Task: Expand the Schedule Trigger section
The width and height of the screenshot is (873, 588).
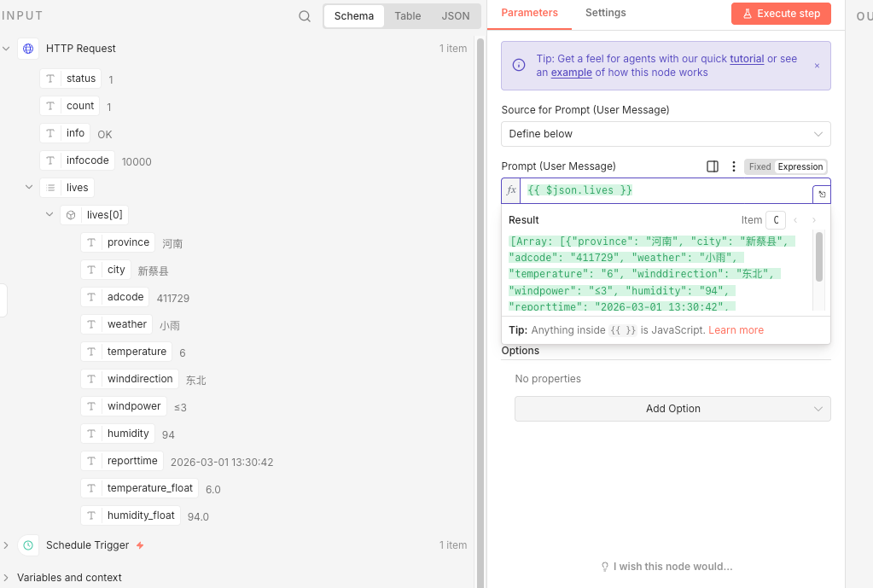Action: pyautogui.click(x=6, y=545)
